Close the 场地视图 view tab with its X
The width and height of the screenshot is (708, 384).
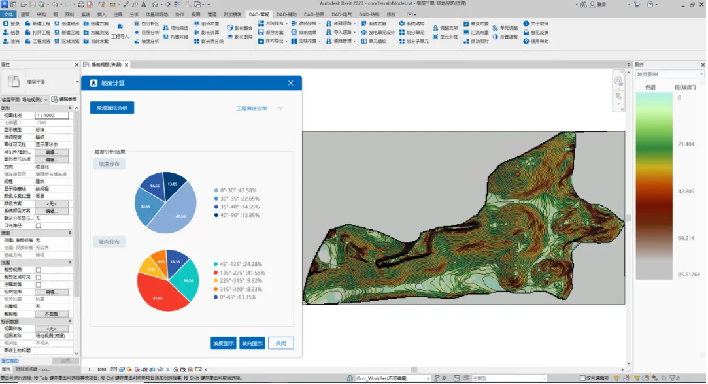(126, 65)
